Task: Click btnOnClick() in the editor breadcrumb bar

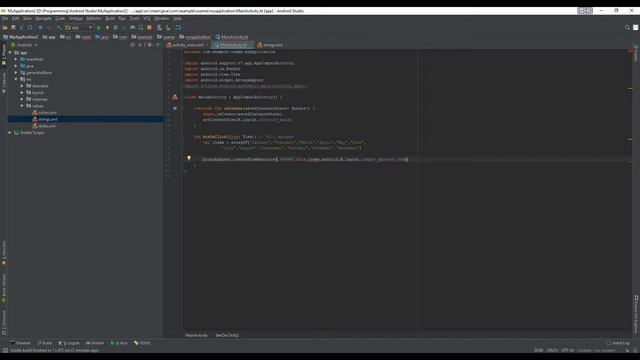Action: tap(227, 335)
